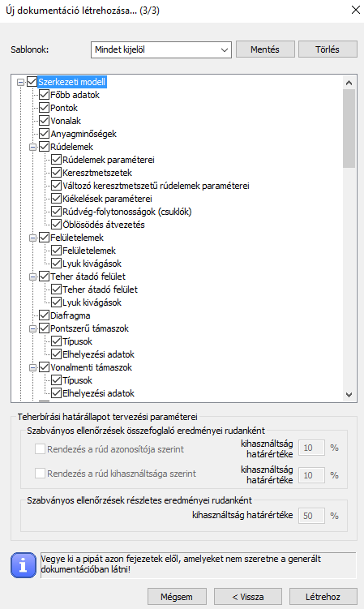The height and width of the screenshot is (609, 364).
Task: Collapse the Szerkezeti modell tree node
Action: [20, 83]
